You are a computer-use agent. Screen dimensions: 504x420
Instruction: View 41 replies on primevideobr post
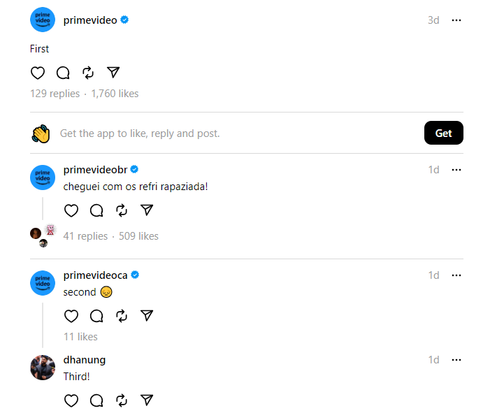(x=85, y=236)
